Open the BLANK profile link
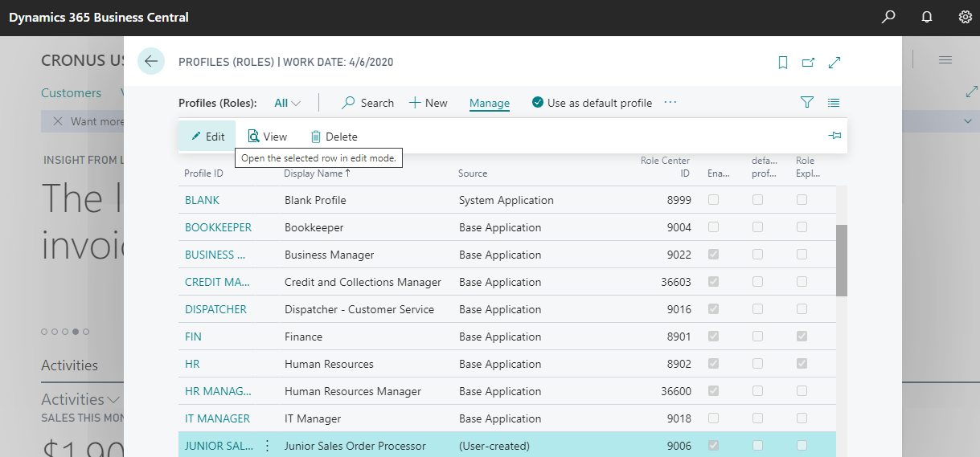 point(202,200)
